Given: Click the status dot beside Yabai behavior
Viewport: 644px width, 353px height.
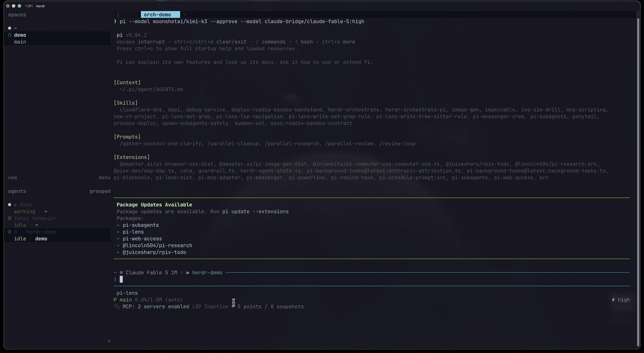Looking at the screenshot, I should tap(10, 218).
